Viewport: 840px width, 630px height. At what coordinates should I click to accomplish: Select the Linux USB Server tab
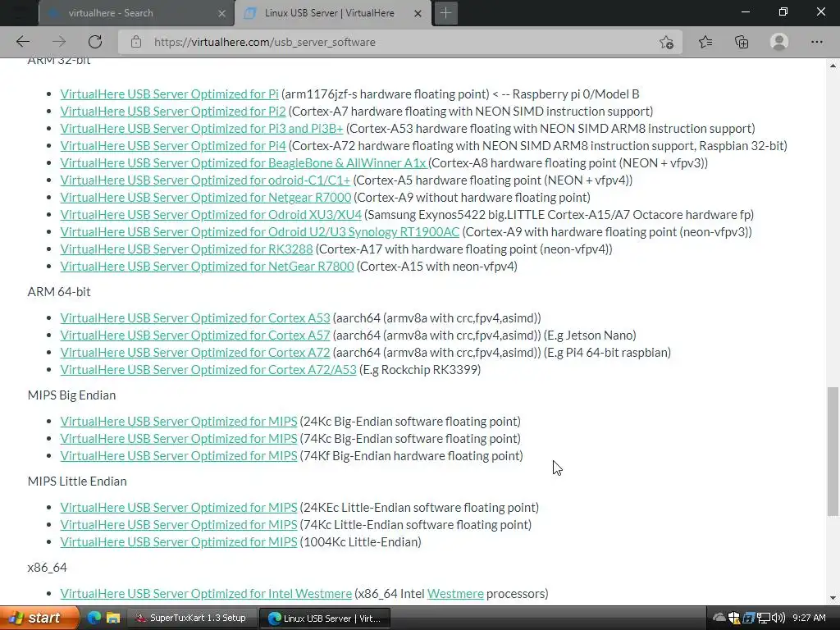click(332, 13)
